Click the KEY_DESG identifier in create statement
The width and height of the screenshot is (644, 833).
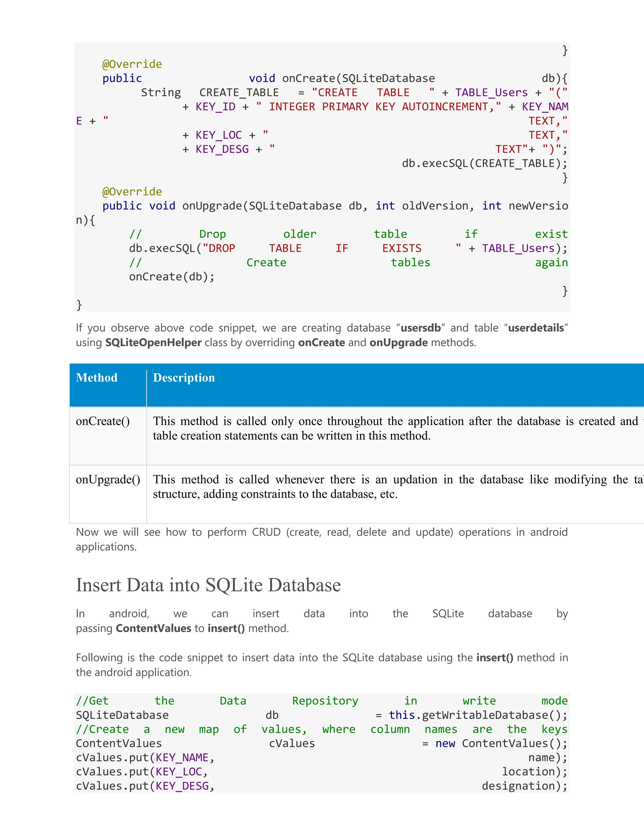click(222, 149)
